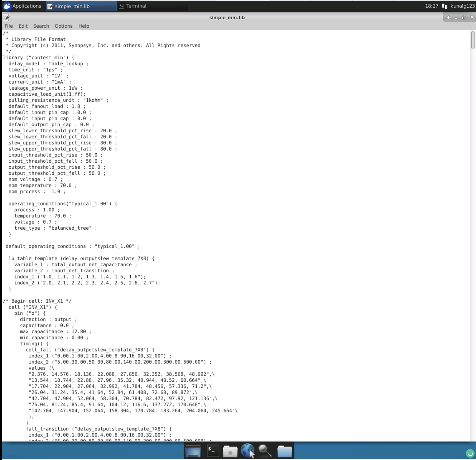Image resolution: width=476 pixels, height=460 pixels.
Task: Click the kunalg123 user label
Action: [462, 6]
